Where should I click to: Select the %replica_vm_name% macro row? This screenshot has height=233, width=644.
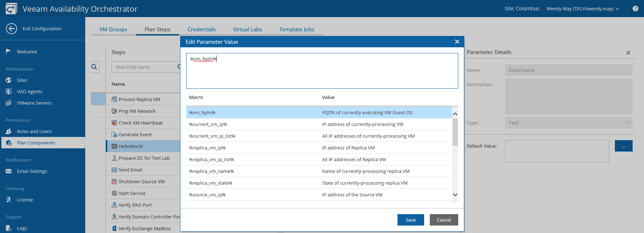[x=319, y=171]
